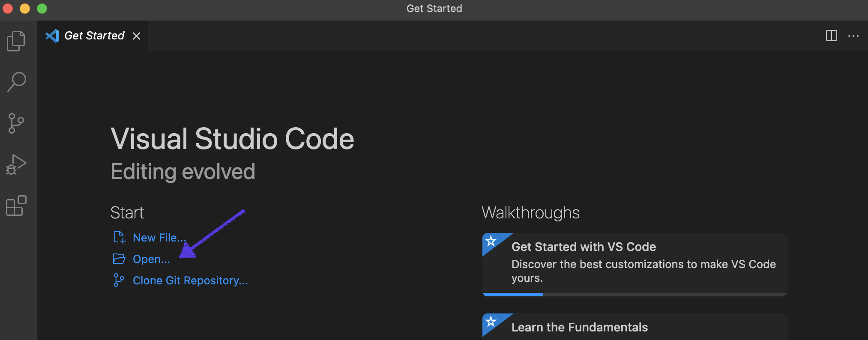Click the VS Code logo on tab
The width and height of the screenshot is (868, 340).
click(x=52, y=36)
